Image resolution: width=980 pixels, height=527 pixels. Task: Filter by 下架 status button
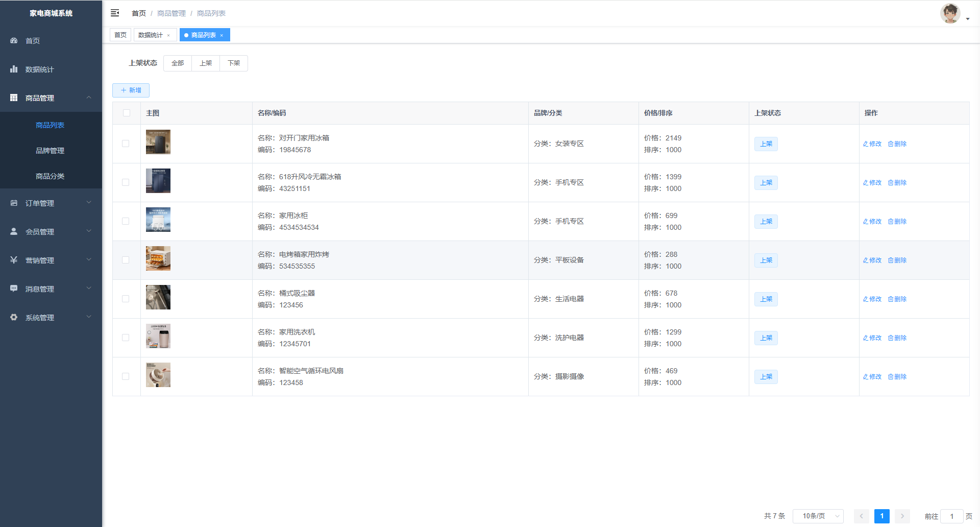coord(234,63)
